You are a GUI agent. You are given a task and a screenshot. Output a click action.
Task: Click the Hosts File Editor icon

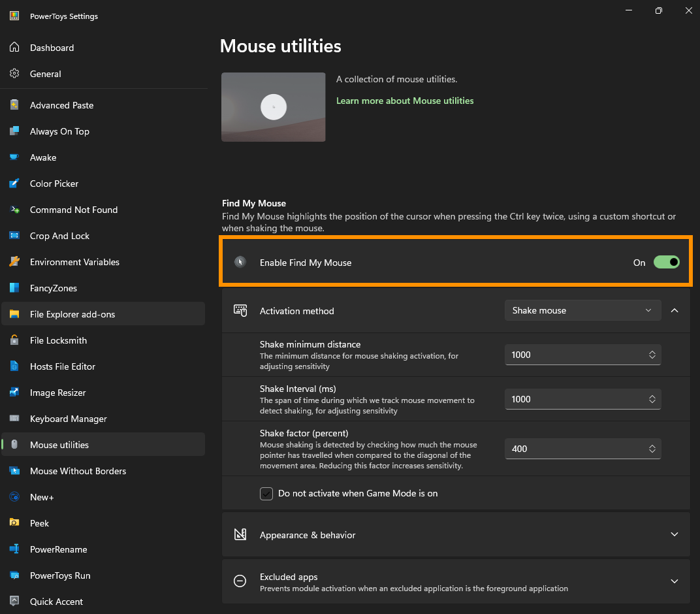coord(14,366)
